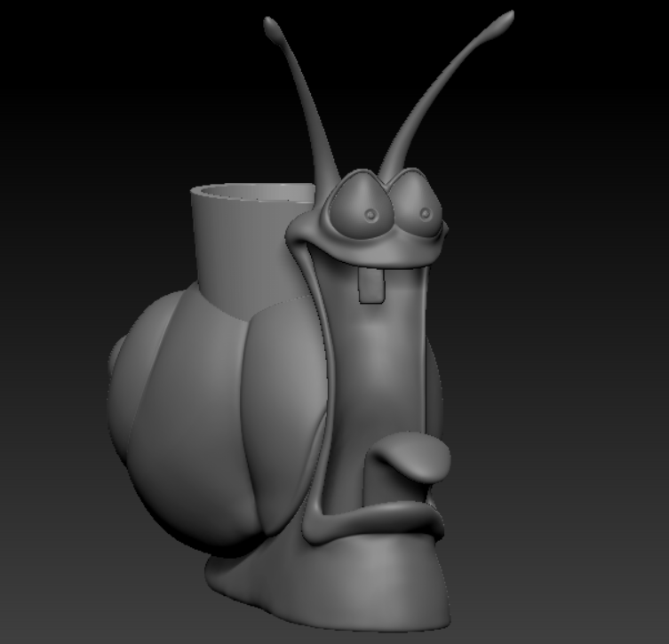The width and height of the screenshot is (669, 644).
Task: Select the snail's lower lip
Action: (371, 522)
